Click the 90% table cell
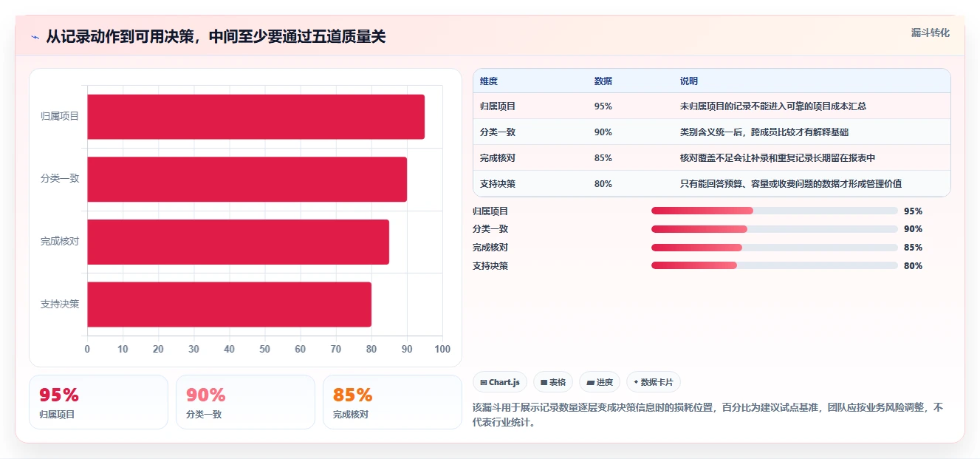Viewport: 980px width, 459px height. tap(603, 132)
